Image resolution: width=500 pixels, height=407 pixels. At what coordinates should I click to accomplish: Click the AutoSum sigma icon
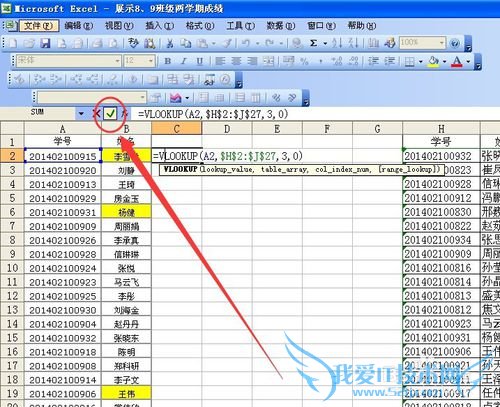tap(313, 43)
